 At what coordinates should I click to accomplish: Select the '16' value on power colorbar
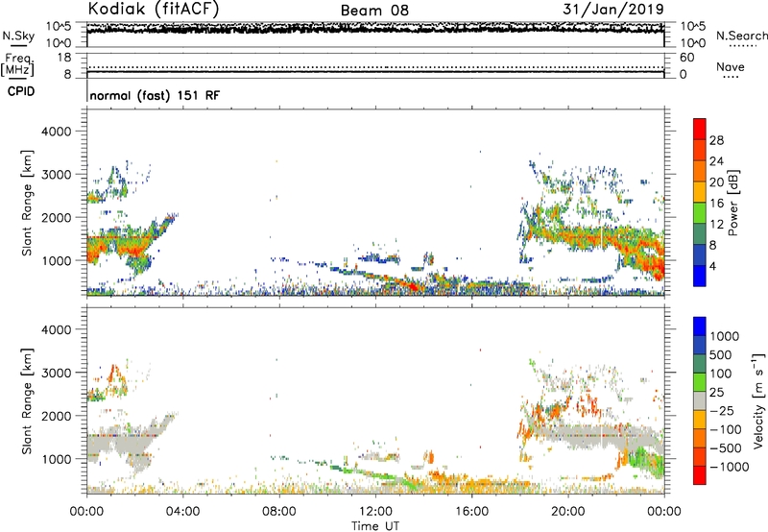click(716, 204)
